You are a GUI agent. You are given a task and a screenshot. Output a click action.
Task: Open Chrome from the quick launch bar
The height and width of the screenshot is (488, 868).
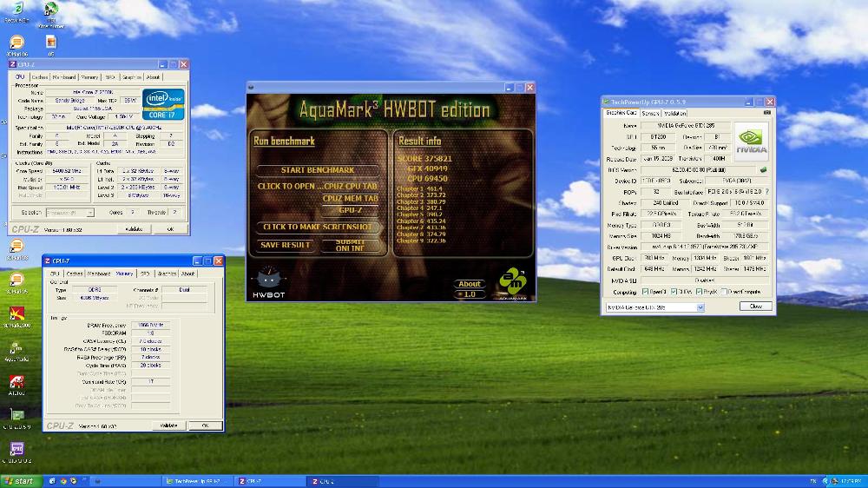tap(63, 481)
